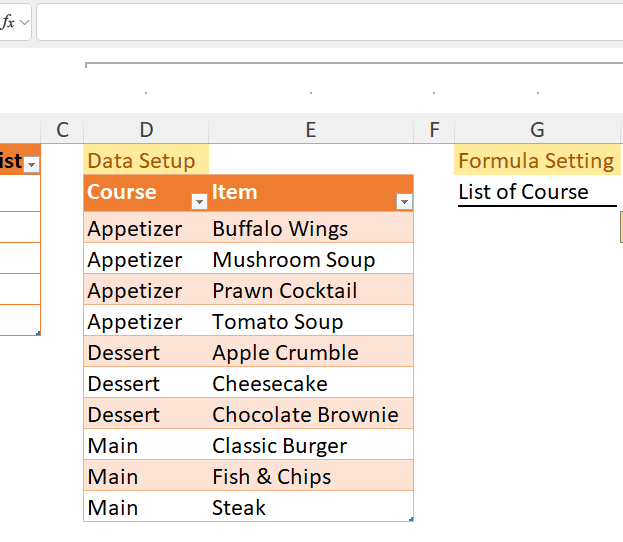Viewport: 623px width, 542px height.
Task: Click the Data Setup label cell
Action: [x=146, y=161]
